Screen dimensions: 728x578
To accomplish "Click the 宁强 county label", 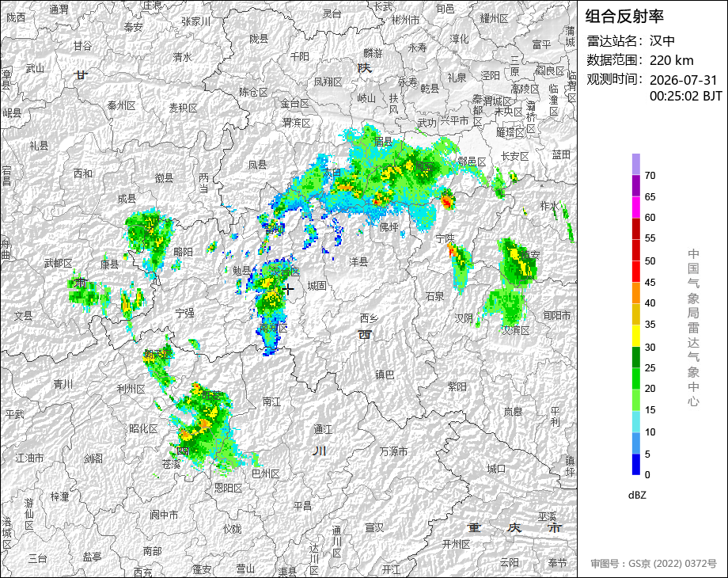I will 185,314.
